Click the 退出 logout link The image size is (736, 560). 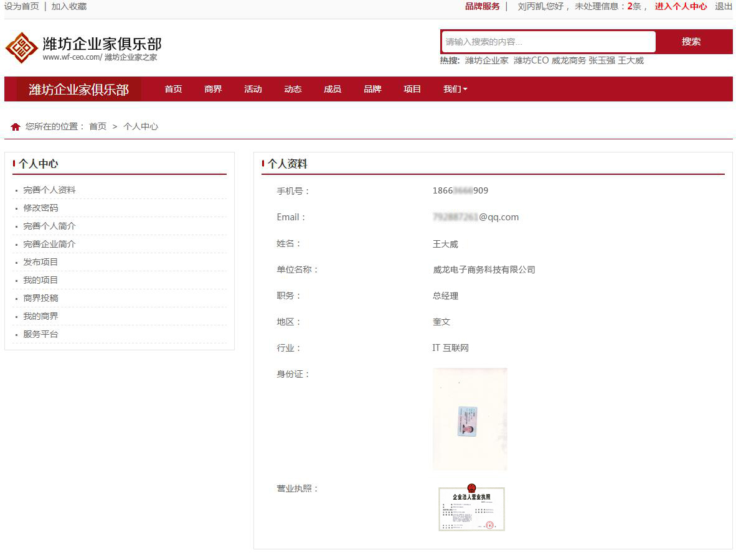pos(722,6)
